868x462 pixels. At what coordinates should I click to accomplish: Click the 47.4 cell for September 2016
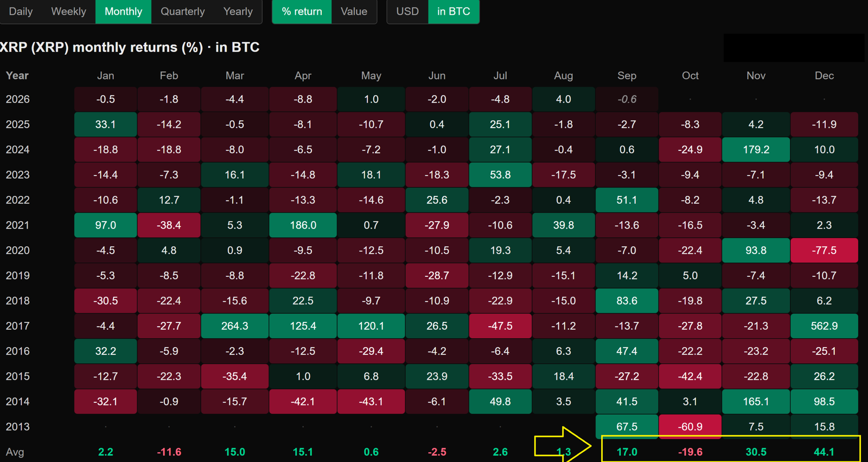(x=627, y=351)
